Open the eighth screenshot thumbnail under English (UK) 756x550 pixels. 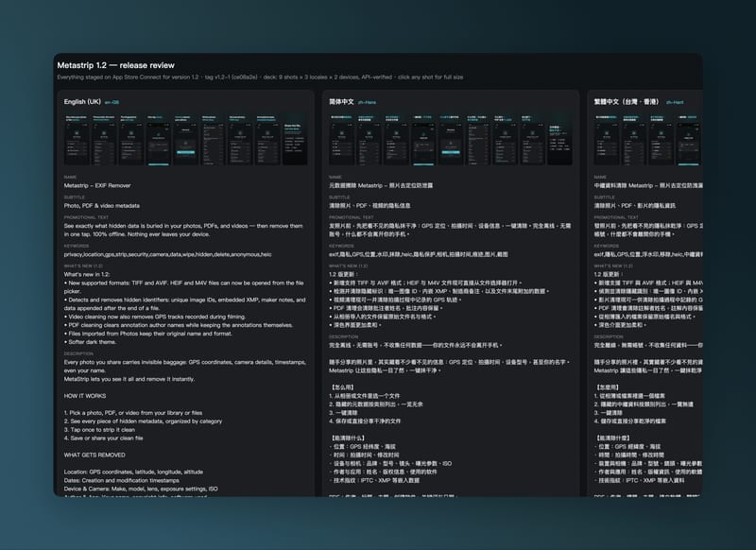267,140
